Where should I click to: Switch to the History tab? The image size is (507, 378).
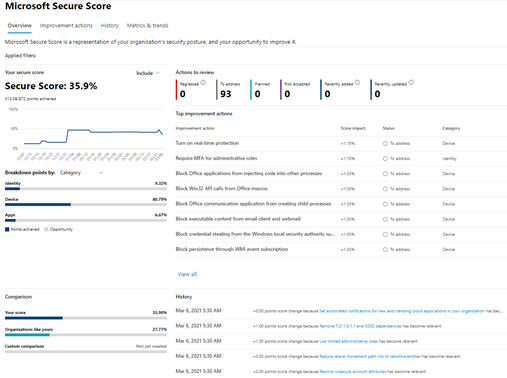point(110,26)
